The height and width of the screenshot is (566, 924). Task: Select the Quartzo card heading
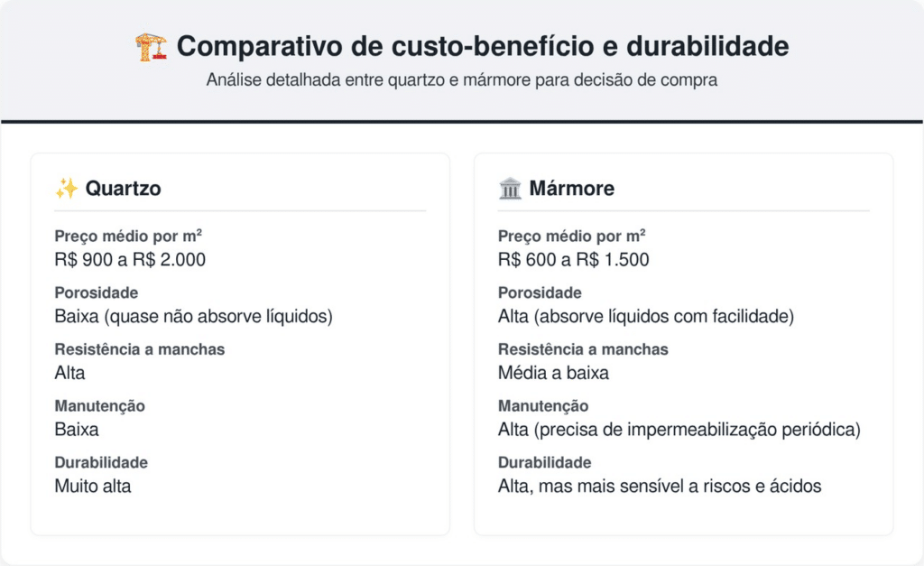[123, 189]
